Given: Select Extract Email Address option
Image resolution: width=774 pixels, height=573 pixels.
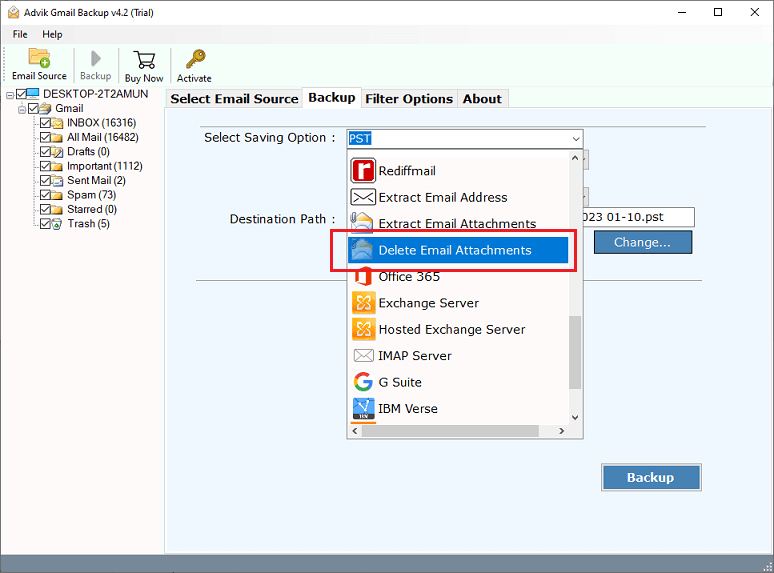Looking at the screenshot, I should coord(458,197).
